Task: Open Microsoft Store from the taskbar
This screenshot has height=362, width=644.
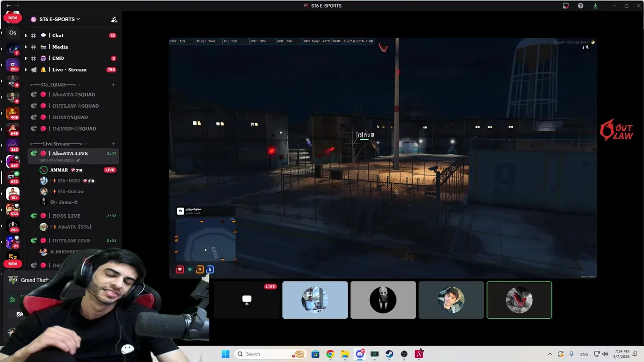Action: pos(315,354)
